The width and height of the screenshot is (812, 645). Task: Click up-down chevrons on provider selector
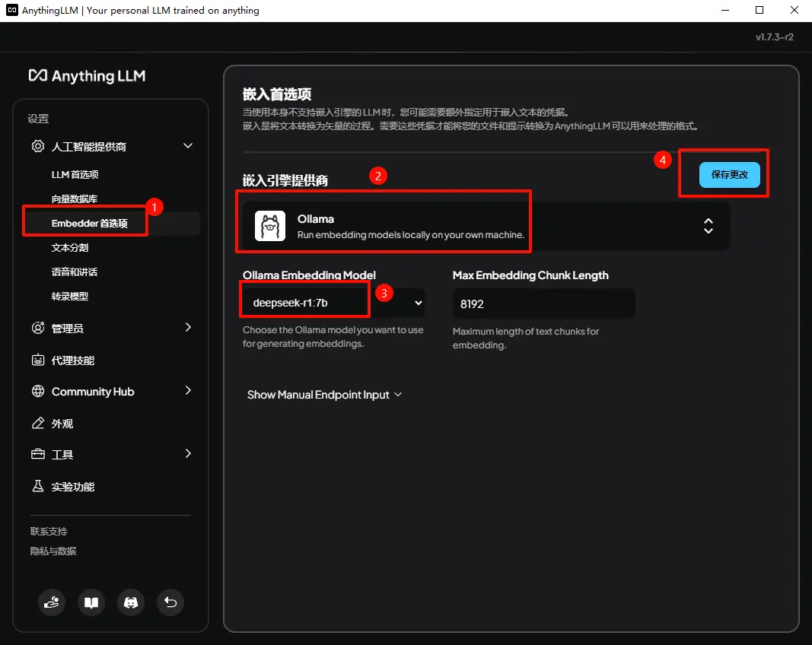(708, 226)
